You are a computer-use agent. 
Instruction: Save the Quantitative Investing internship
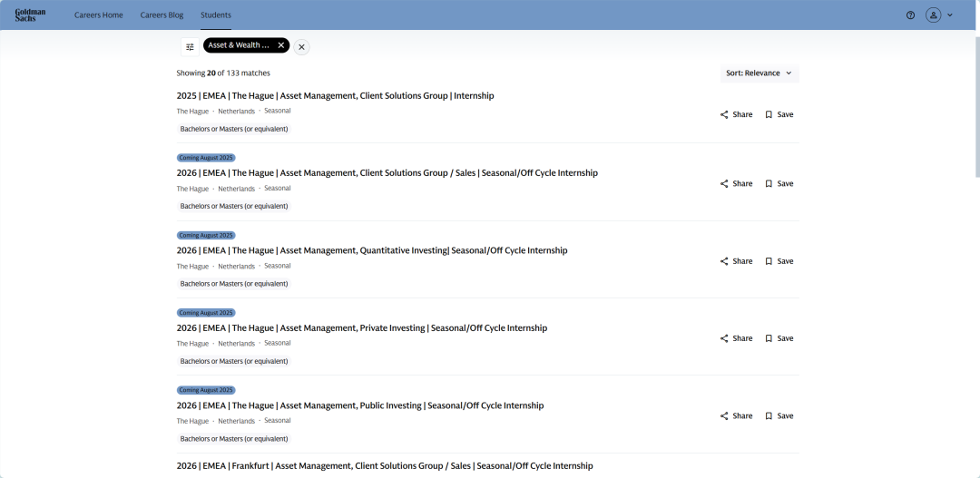click(779, 261)
